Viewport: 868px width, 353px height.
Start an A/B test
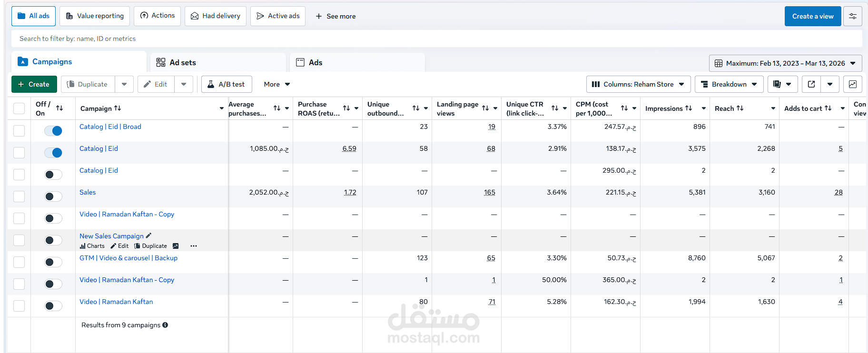[227, 84]
